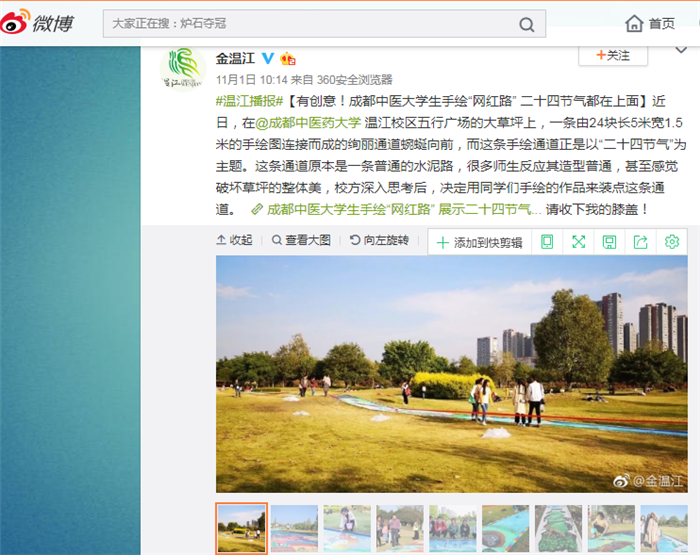Open the green gear settings icon

coord(672,241)
